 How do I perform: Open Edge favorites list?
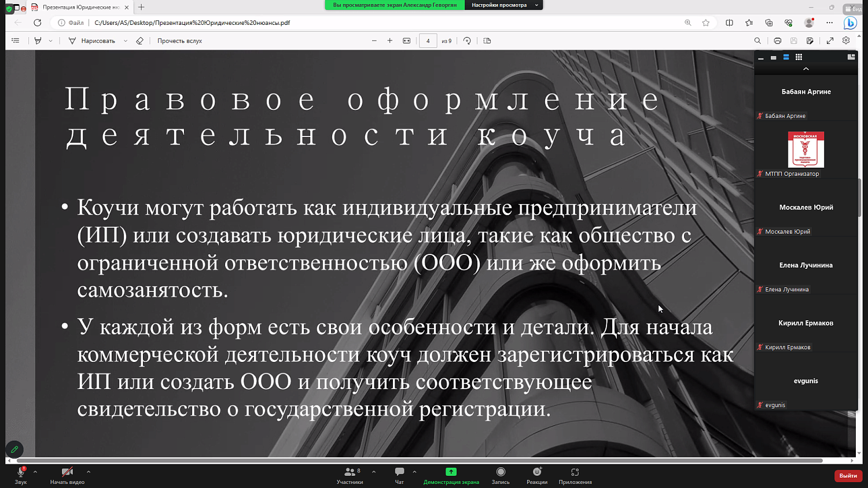[x=749, y=23]
